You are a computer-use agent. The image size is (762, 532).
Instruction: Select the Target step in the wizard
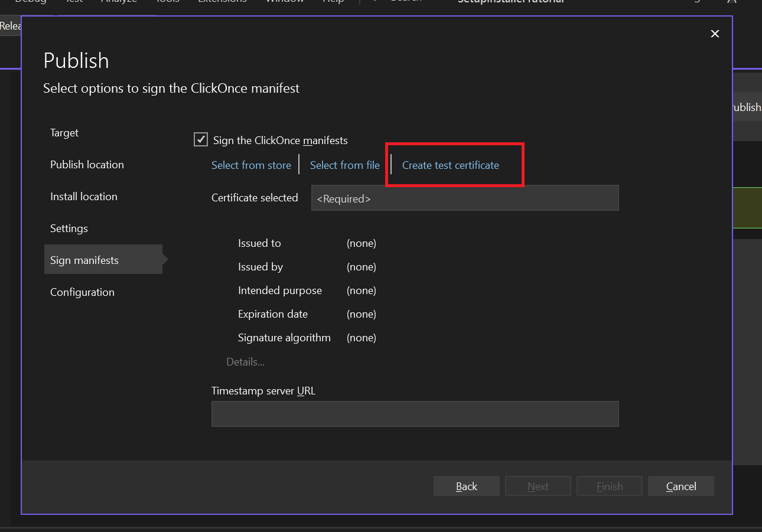pyautogui.click(x=64, y=133)
